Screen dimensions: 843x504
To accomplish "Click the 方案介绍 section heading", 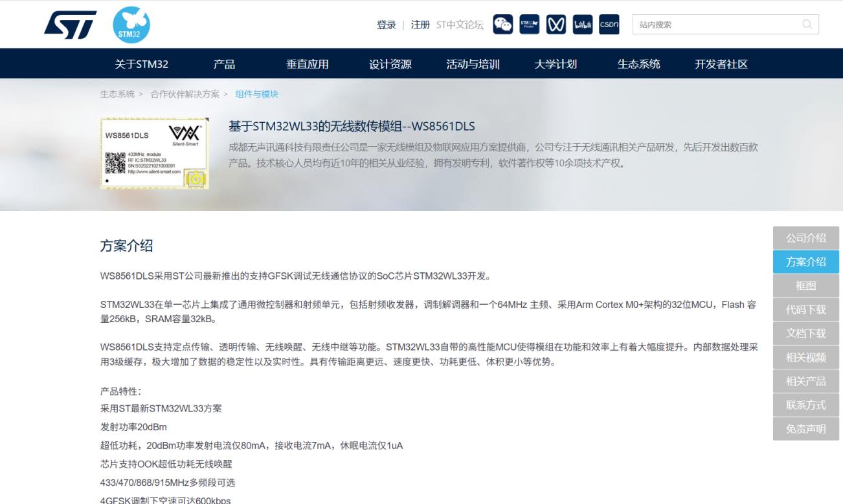I will click(126, 246).
